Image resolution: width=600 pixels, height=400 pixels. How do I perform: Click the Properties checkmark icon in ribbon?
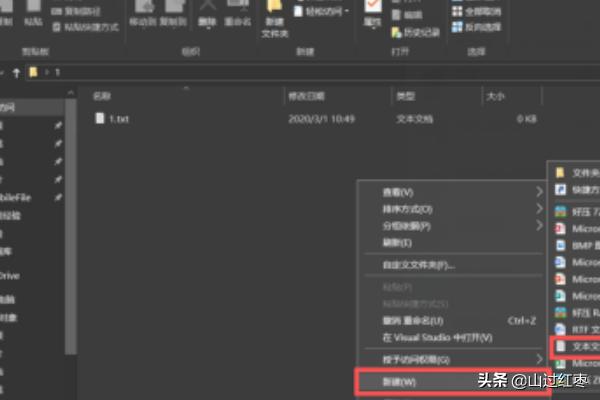pyautogui.click(x=373, y=11)
